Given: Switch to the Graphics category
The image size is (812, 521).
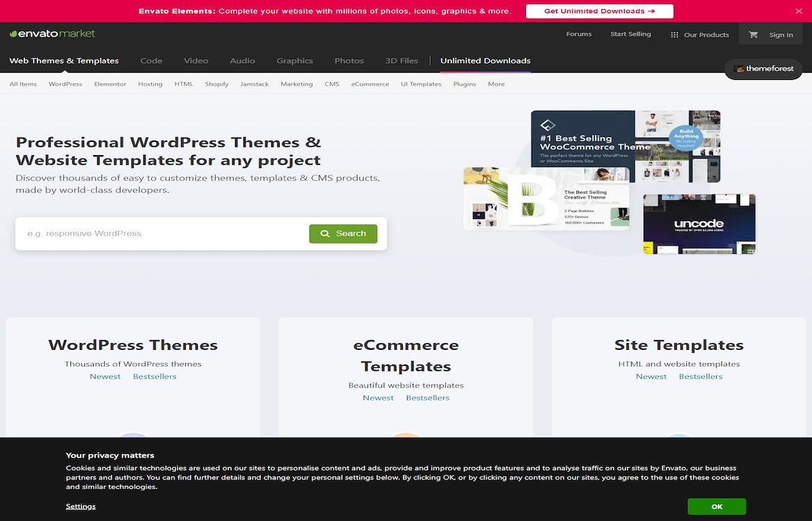Looking at the screenshot, I should coord(294,61).
